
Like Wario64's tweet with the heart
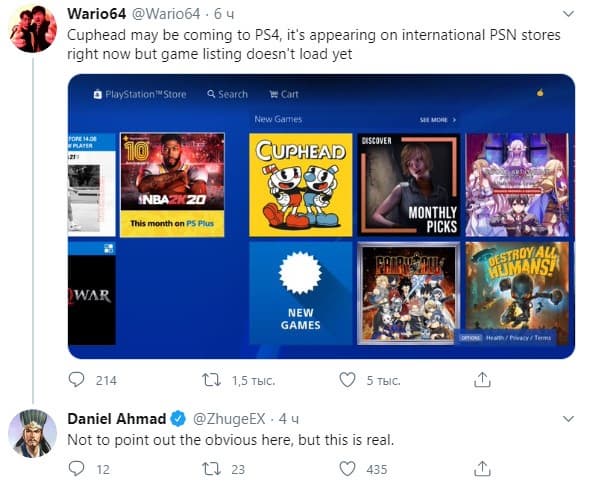347,380
